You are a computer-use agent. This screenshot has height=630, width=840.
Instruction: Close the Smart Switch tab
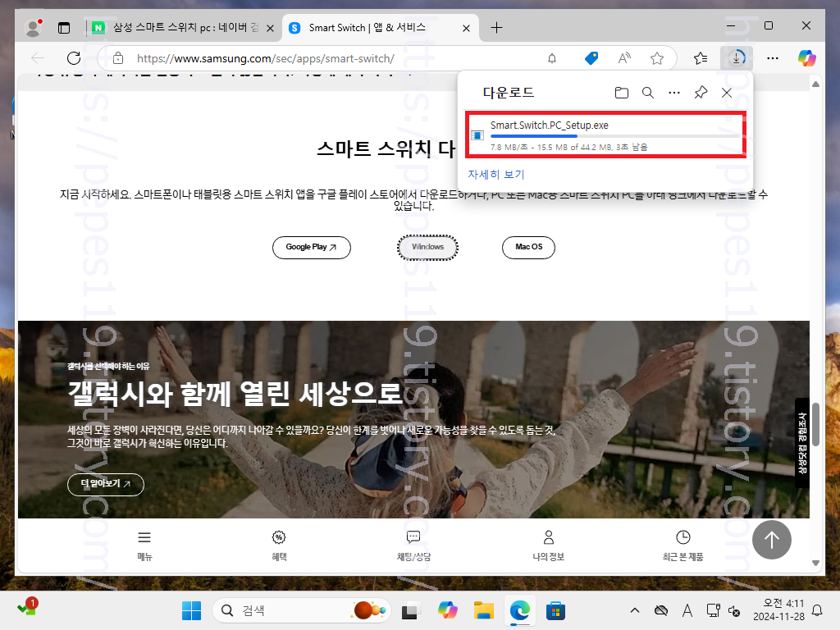tap(466, 29)
